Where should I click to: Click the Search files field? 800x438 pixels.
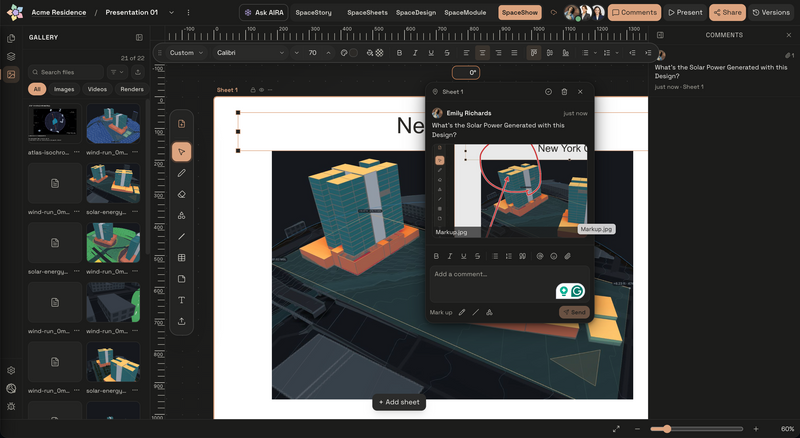(66, 72)
